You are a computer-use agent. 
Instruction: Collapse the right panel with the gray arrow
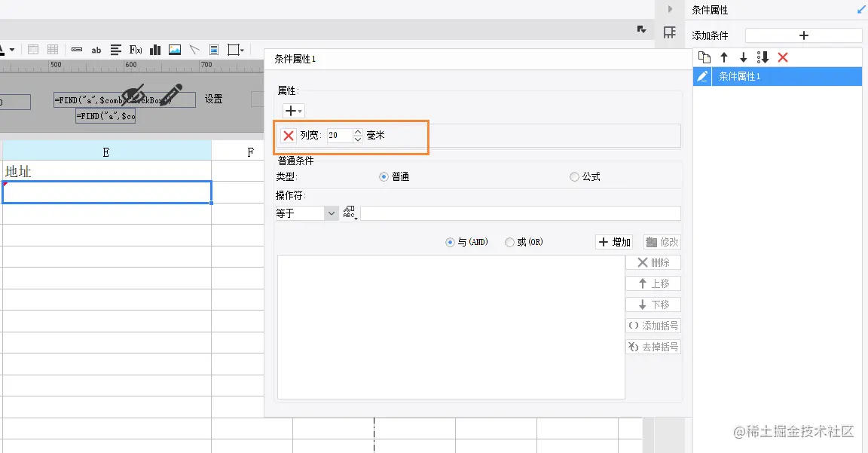[670, 9]
